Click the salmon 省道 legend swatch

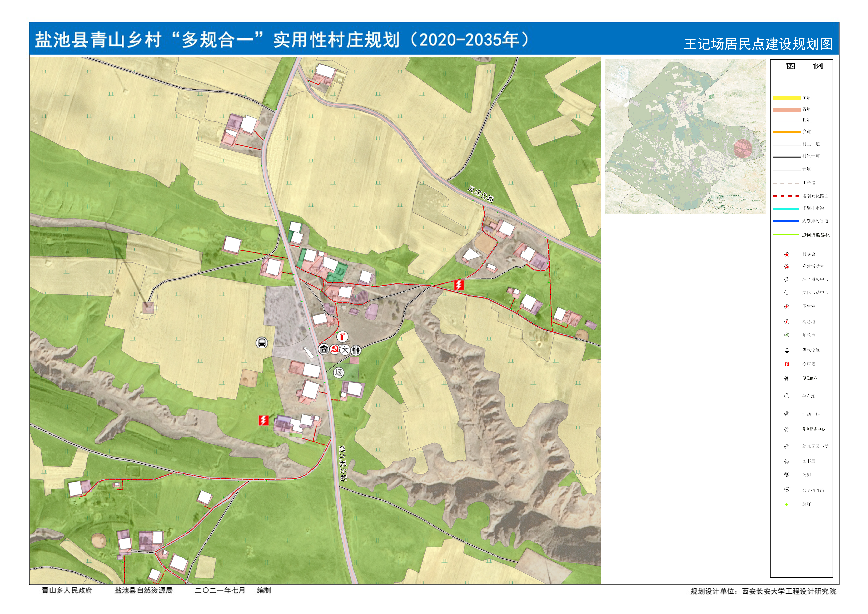(x=787, y=110)
